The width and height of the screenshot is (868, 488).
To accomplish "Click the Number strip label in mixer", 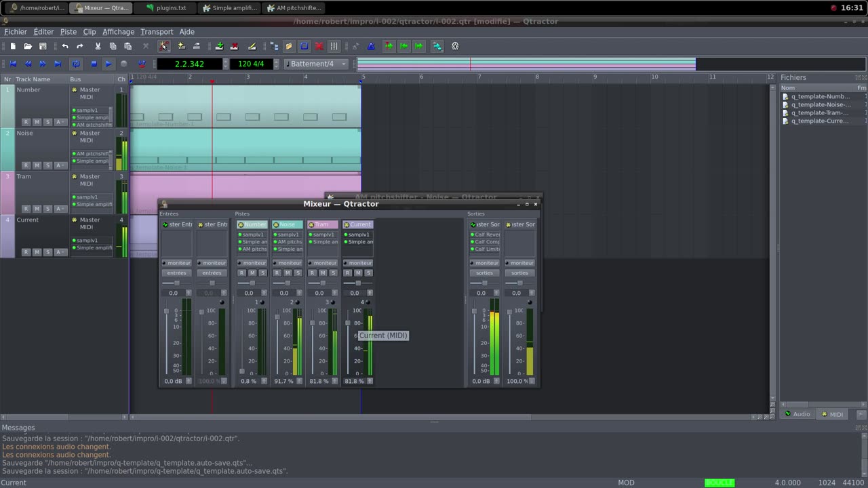I will pyautogui.click(x=252, y=224).
